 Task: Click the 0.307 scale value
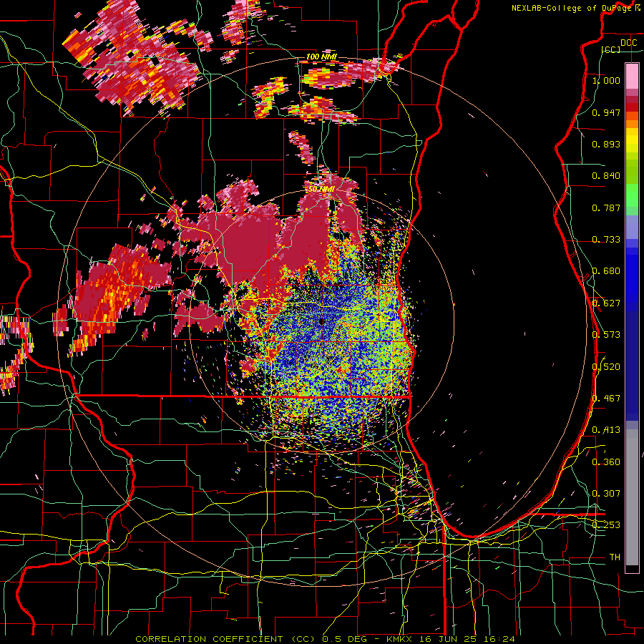tap(606, 494)
